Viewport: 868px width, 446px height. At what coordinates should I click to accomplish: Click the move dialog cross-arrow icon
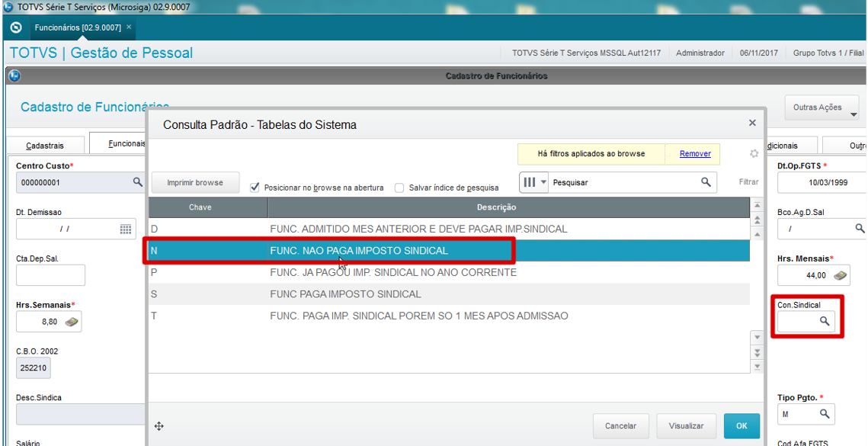[159, 426]
